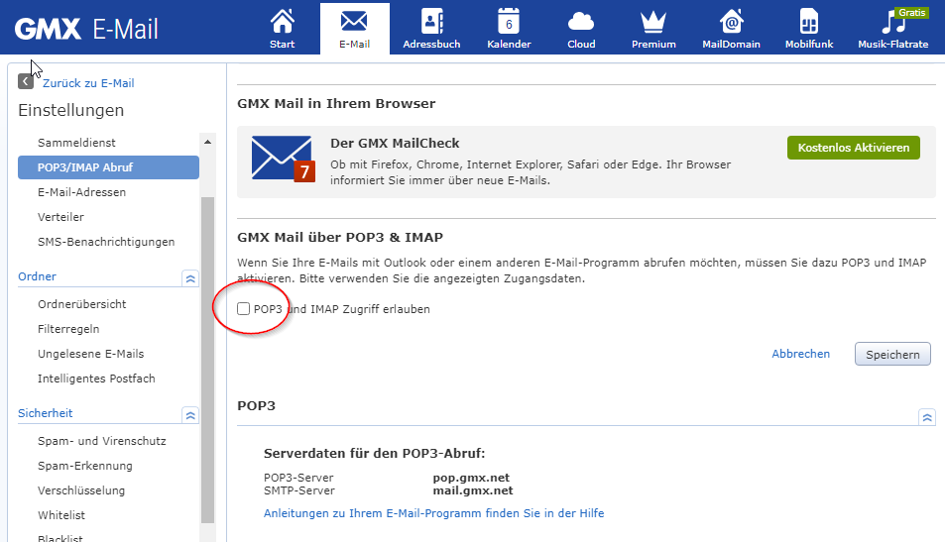
Task: Click the settings sidebar scrollbar thumb
Action: 207,359
